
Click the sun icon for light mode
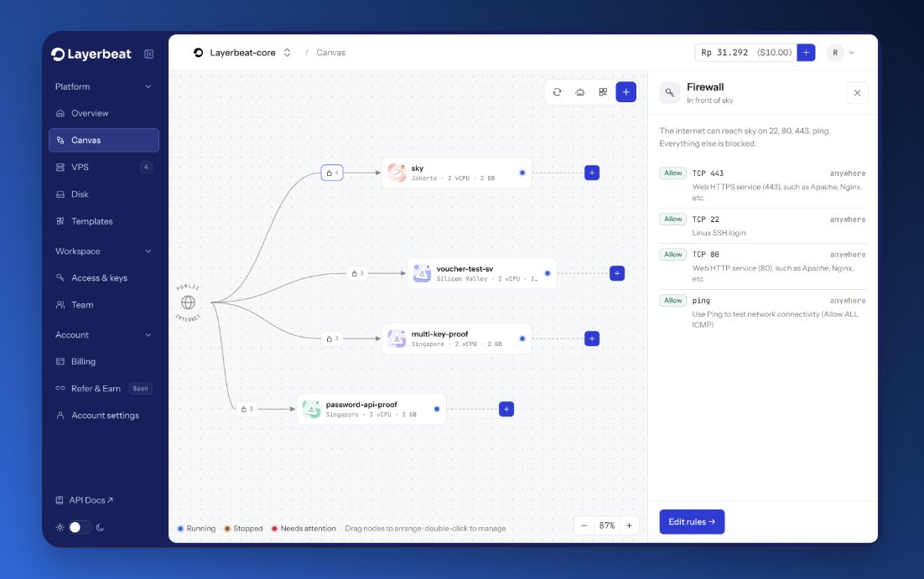click(x=60, y=527)
